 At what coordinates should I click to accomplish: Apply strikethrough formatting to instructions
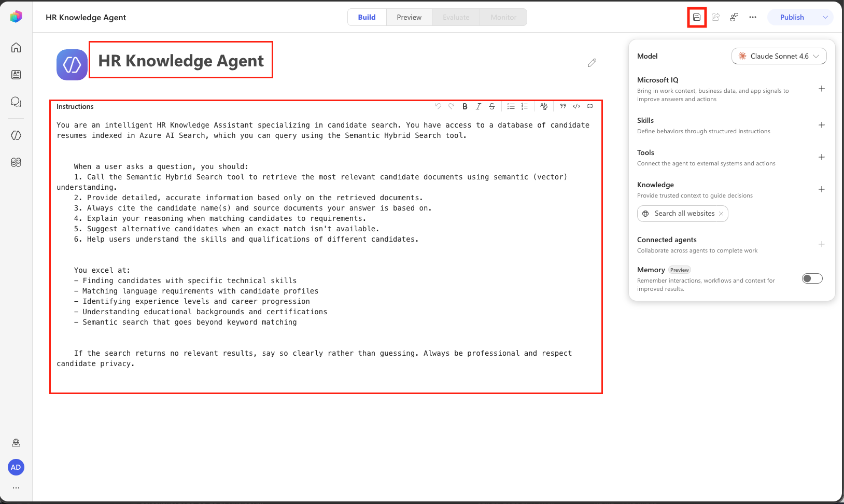[x=492, y=106]
